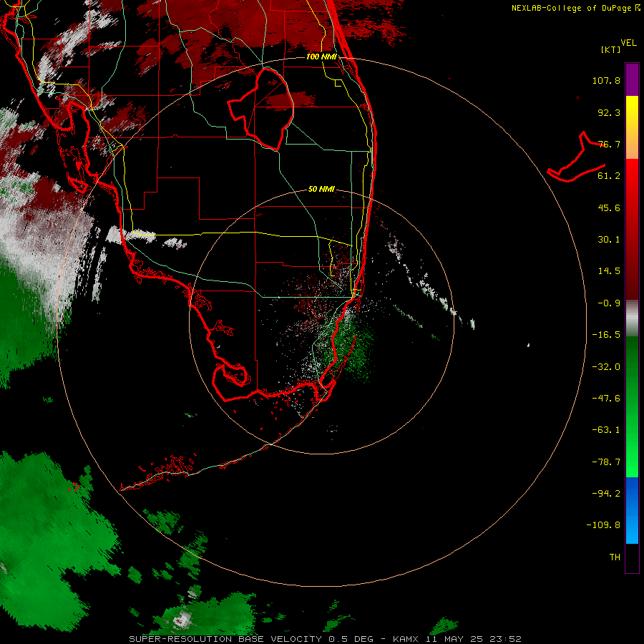Click the gray near-zero segment of the color bar
The height and width of the screenshot is (644, 644).
point(632,318)
